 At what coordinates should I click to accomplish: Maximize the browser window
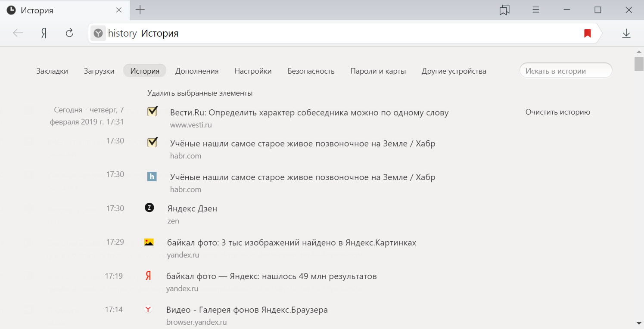[x=597, y=10]
